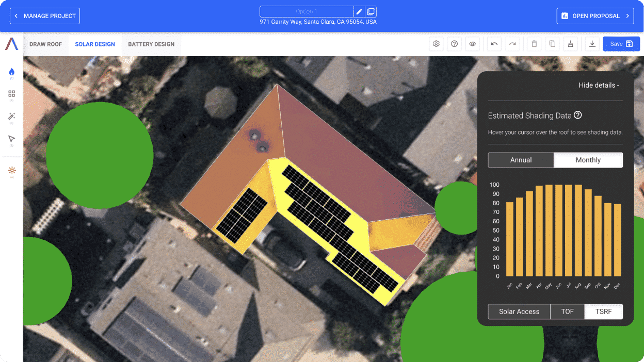This screenshot has width=644, height=362.
Task: Delete selection with the trash icon
Action: point(534,44)
